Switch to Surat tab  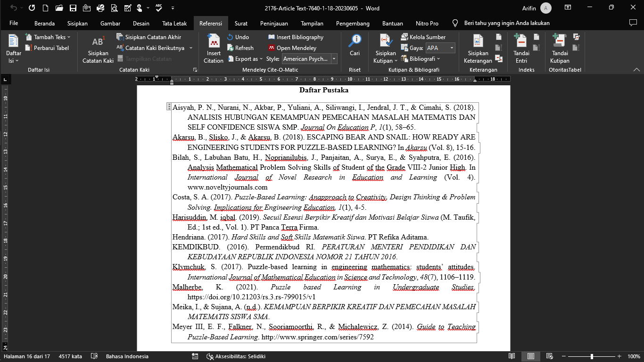click(241, 23)
